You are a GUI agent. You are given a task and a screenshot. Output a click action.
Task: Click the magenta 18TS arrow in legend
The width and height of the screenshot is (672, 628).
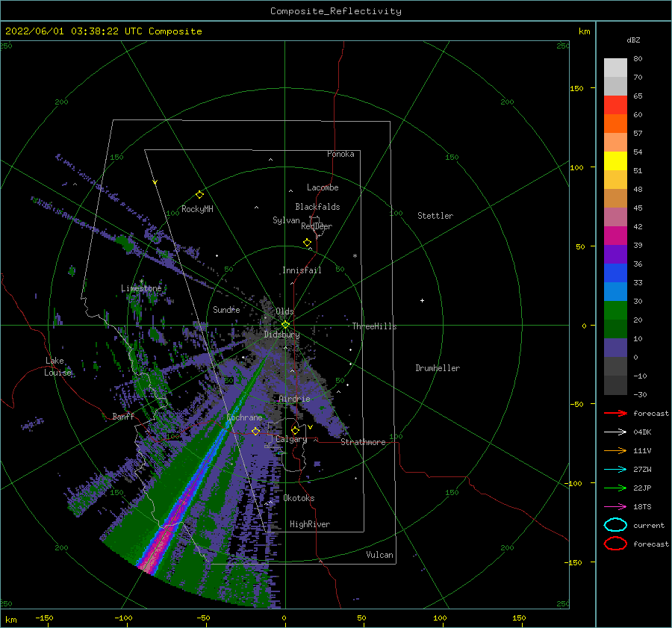tap(615, 507)
